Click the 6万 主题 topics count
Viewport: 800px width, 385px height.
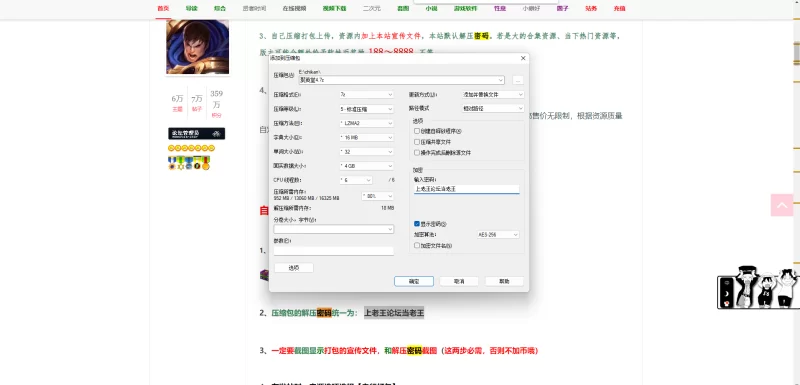[177, 103]
